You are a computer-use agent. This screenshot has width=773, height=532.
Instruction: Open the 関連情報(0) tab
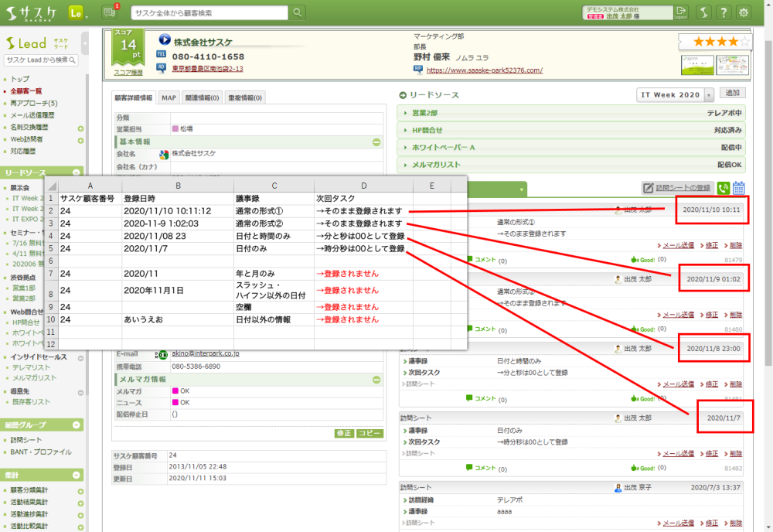pos(202,97)
